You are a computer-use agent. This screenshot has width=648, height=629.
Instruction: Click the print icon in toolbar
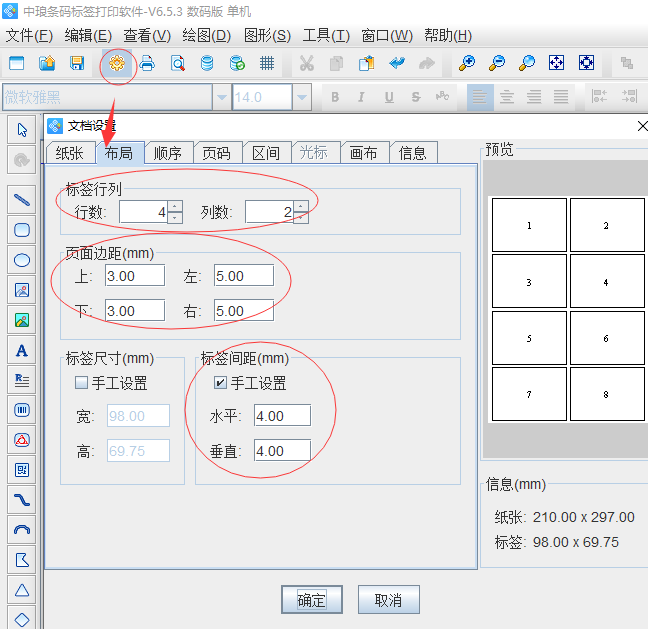pyautogui.click(x=147, y=63)
